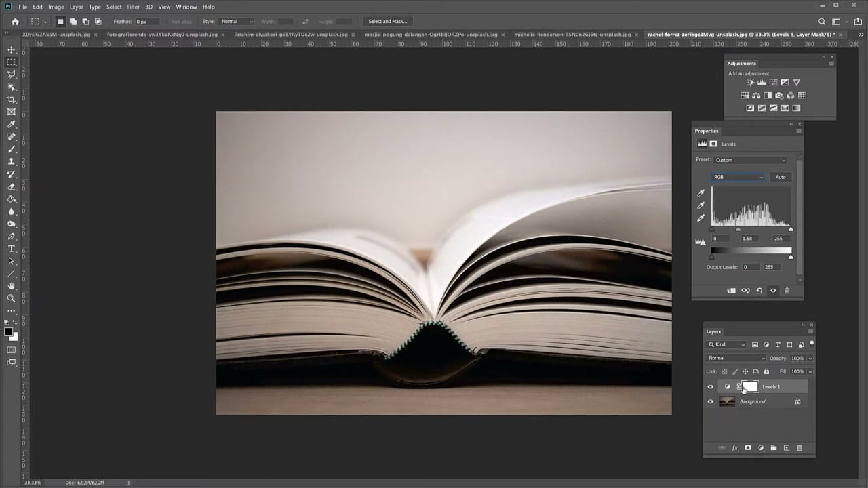Select the Crop tool

[x=11, y=100]
